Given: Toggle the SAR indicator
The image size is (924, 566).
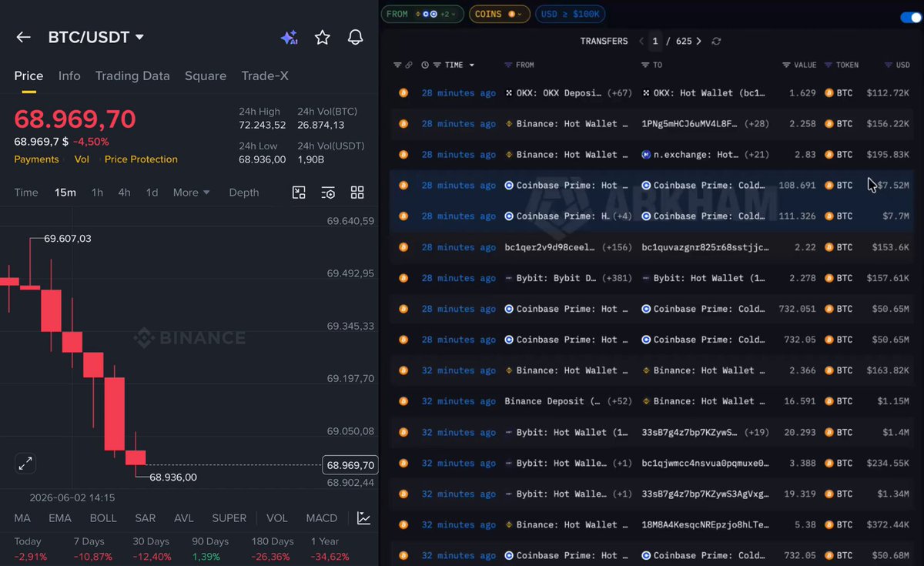Looking at the screenshot, I should [146, 518].
